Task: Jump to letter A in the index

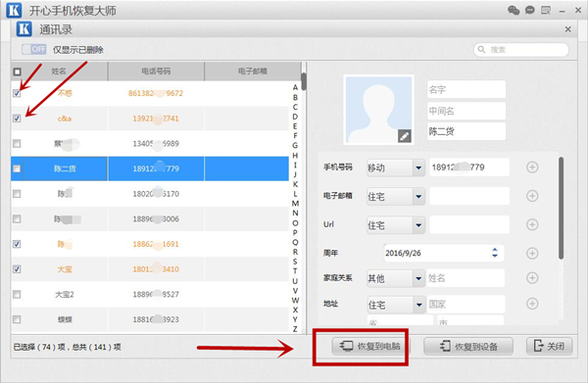Action: (295, 87)
